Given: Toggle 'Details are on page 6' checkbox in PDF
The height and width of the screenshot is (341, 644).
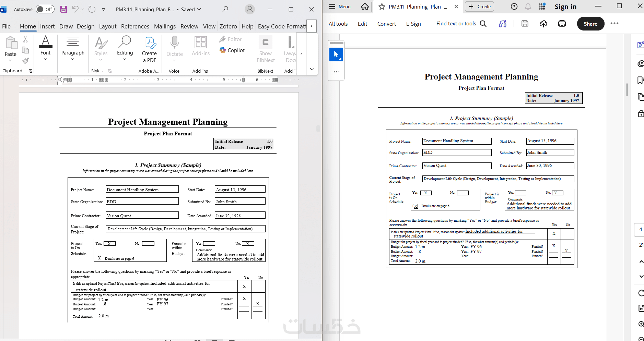Looking at the screenshot, I should [415, 206].
